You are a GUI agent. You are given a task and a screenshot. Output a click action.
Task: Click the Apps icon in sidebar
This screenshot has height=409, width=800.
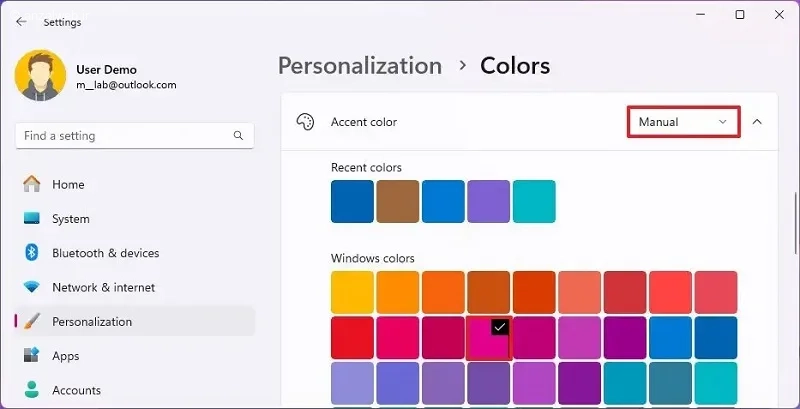32,355
